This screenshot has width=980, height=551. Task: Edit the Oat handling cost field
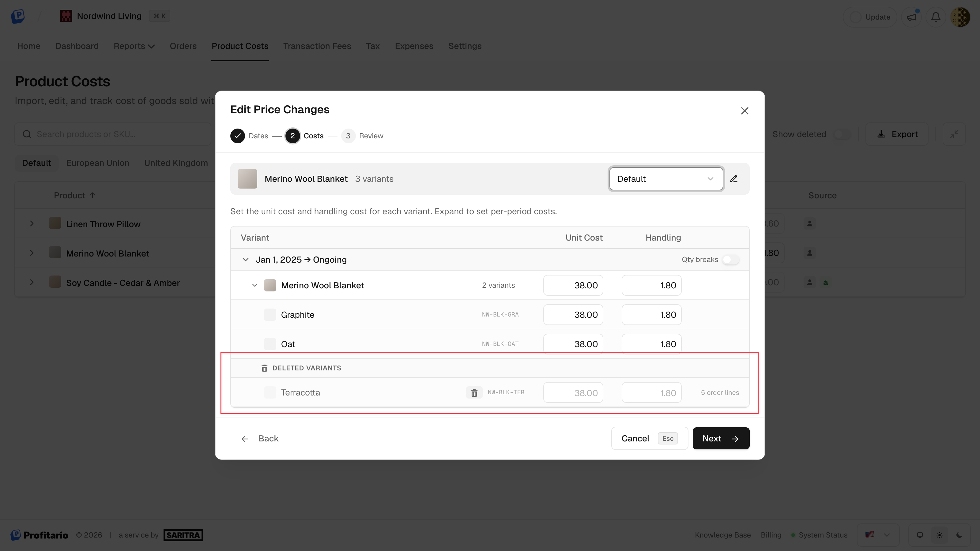tap(651, 344)
